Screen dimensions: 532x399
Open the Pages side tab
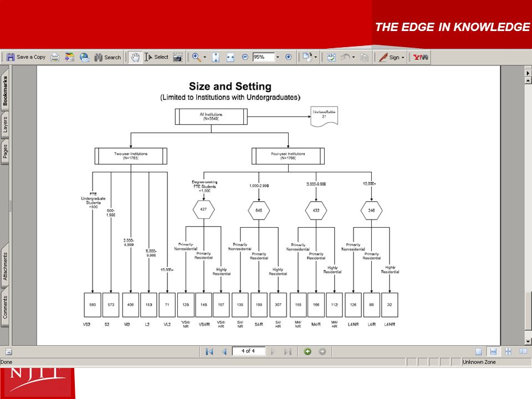click(5, 151)
